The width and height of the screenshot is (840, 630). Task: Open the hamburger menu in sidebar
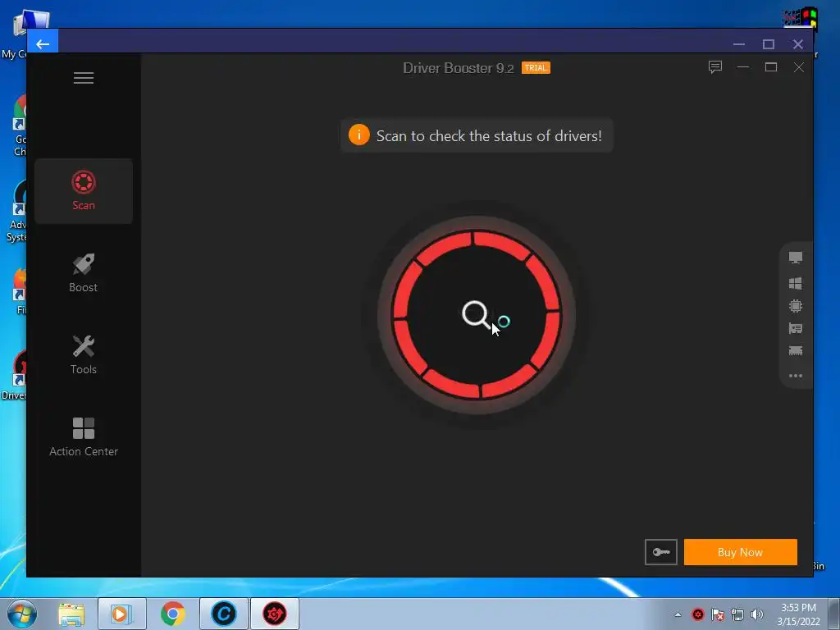click(x=84, y=78)
